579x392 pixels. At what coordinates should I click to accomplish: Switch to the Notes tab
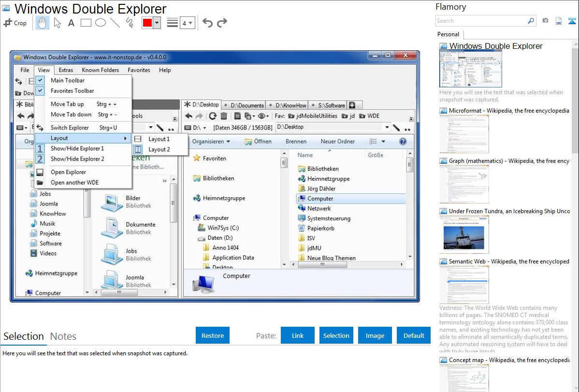(x=63, y=336)
